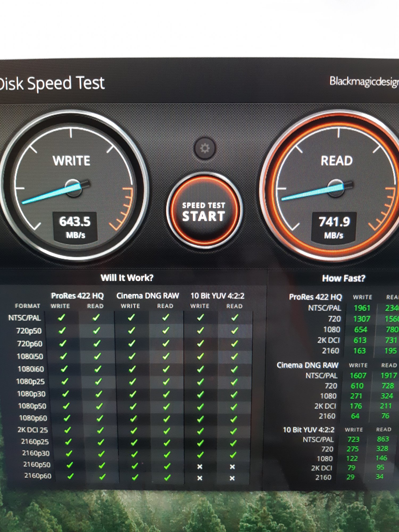The height and width of the screenshot is (532, 399).
Task: Click the "Will It Work?" heading
Action: (x=127, y=278)
